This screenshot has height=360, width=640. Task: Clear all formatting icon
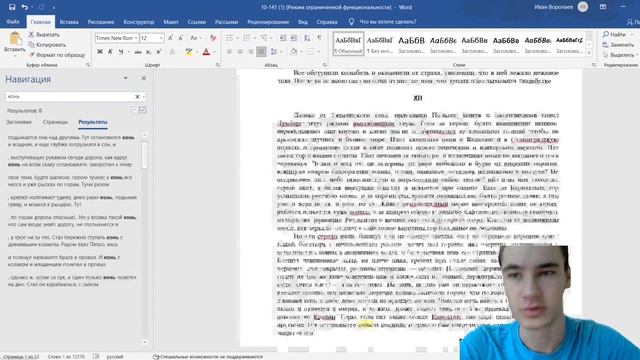(x=213, y=38)
